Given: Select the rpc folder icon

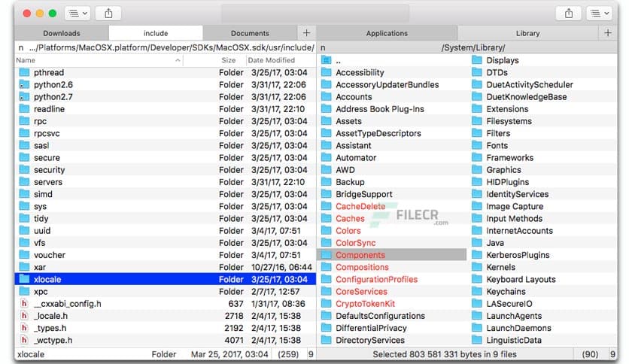Looking at the screenshot, I should point(25,121).
